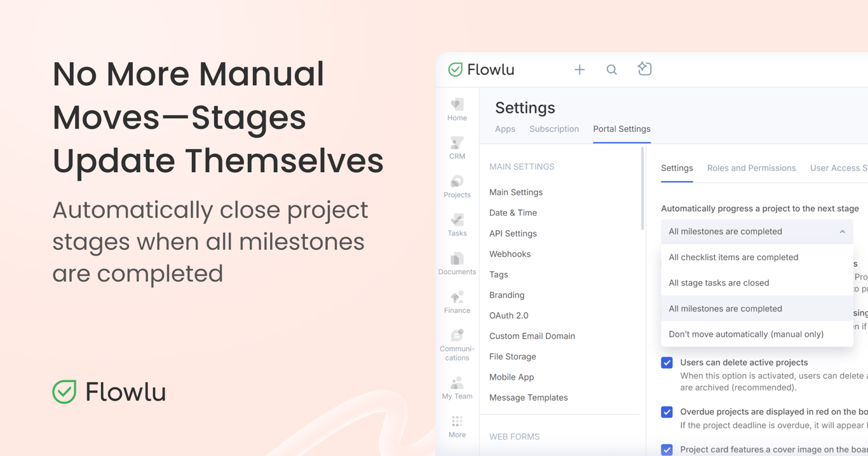Click the dropdown chevron arrow
The width and height of the screenshot is (868, 456).
tap(842, 231)
